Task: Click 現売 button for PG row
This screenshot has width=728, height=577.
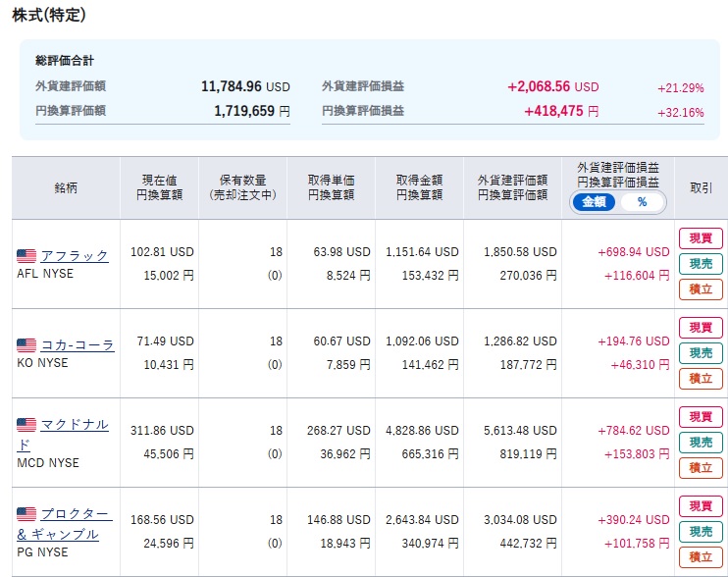Action: tap(701, 532)
